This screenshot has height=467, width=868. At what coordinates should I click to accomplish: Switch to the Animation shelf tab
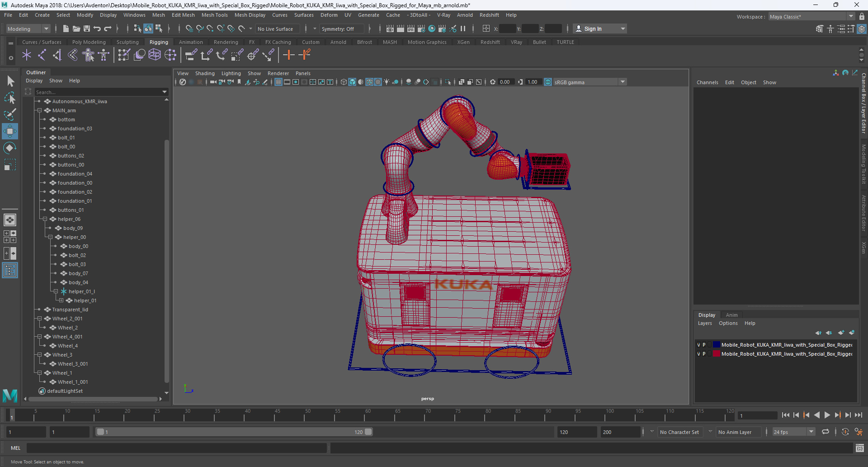tap(191, 42)
